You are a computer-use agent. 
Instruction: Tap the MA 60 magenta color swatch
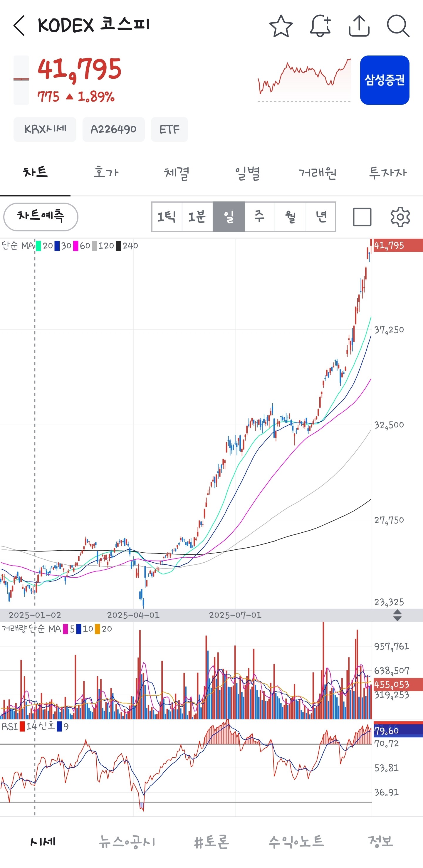(x=75, y=246)
